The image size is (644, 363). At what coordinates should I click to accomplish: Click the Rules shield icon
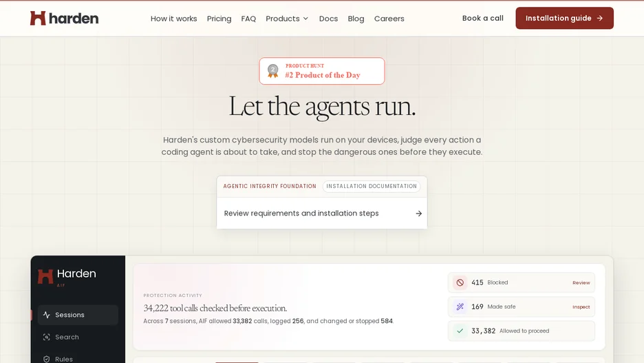coord(46,359)
